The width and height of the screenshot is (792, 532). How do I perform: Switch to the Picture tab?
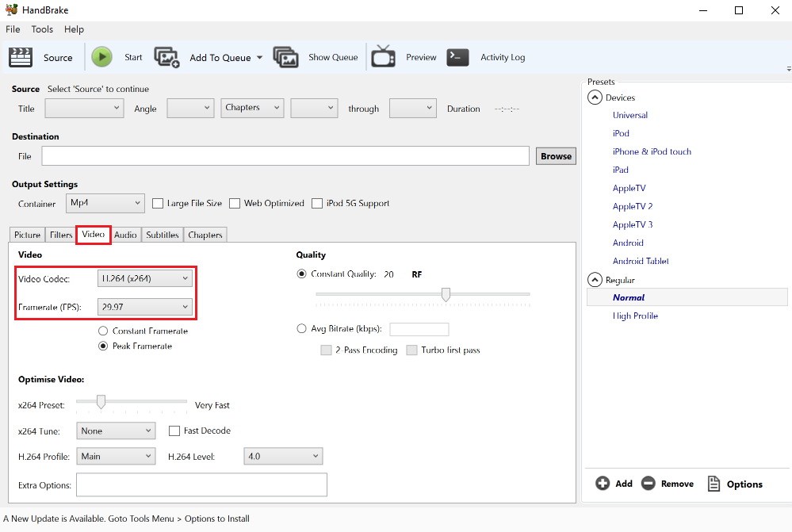[x=27, y=235]
